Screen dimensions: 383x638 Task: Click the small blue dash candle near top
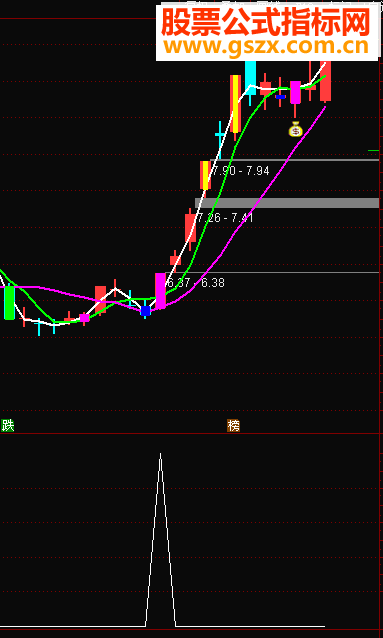pos(280,97)
